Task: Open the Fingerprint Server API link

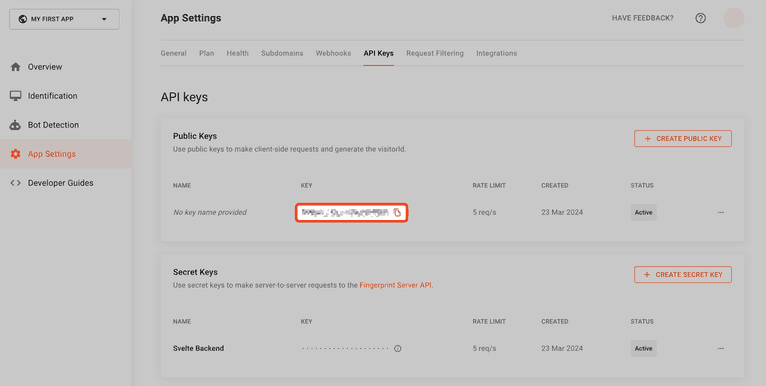Action: [x=395, y=285]
